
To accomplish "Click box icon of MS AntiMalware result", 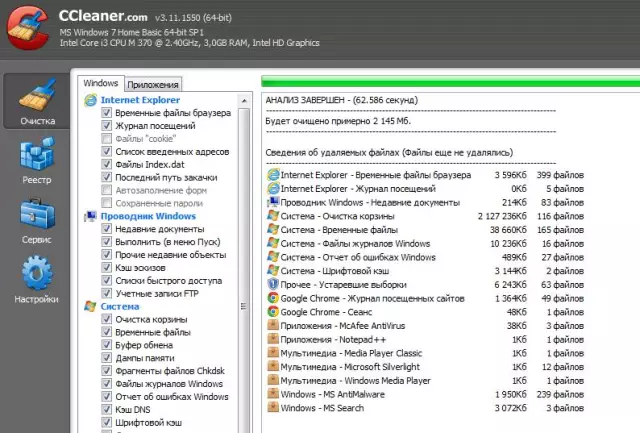I will [x=273, y=394].
